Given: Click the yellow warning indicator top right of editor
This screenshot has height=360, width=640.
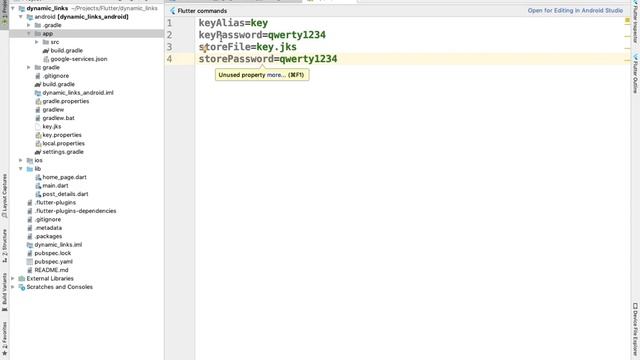Looking at the screenshot, I should coord(627,20).
